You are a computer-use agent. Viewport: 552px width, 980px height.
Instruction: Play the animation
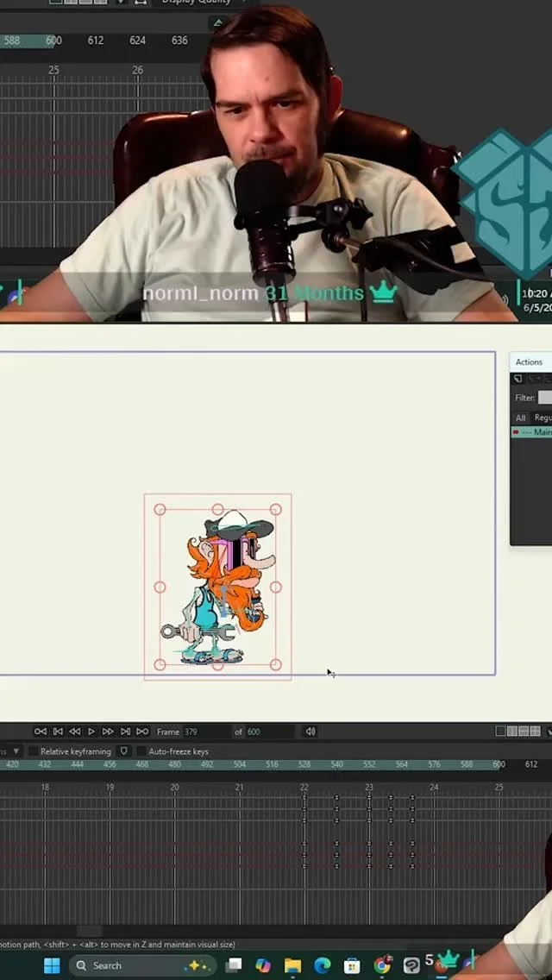(x=91, y=732)
